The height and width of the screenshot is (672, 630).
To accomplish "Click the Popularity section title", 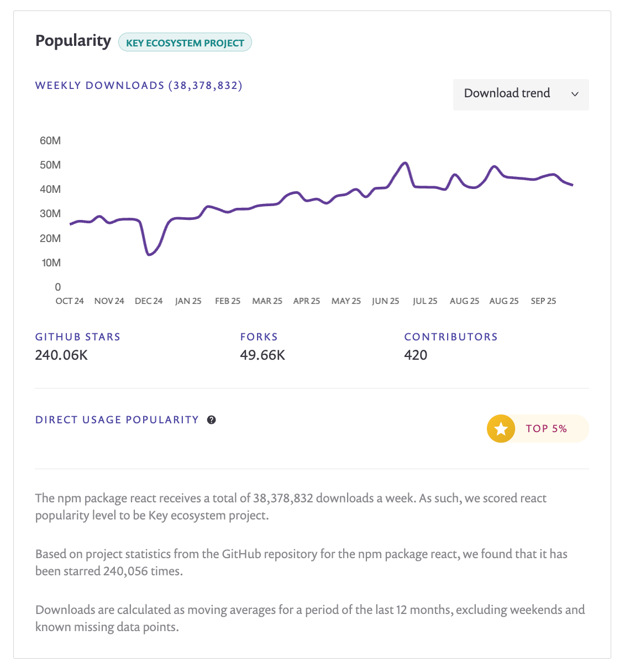I will coord(73,41).
